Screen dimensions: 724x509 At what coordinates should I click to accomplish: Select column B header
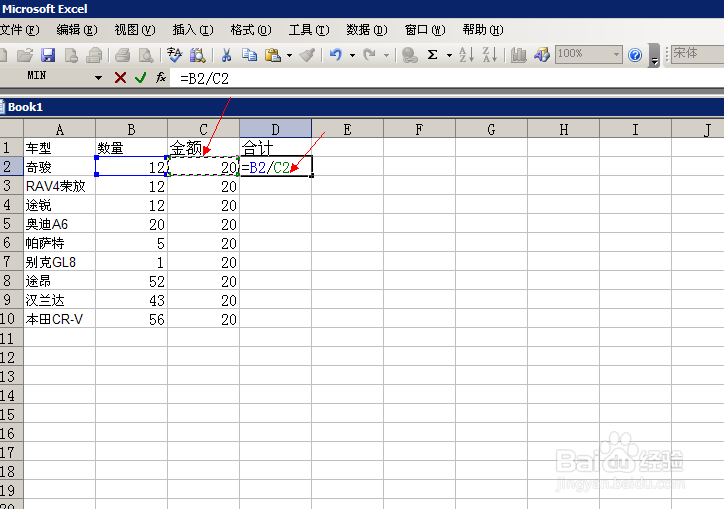131,129
